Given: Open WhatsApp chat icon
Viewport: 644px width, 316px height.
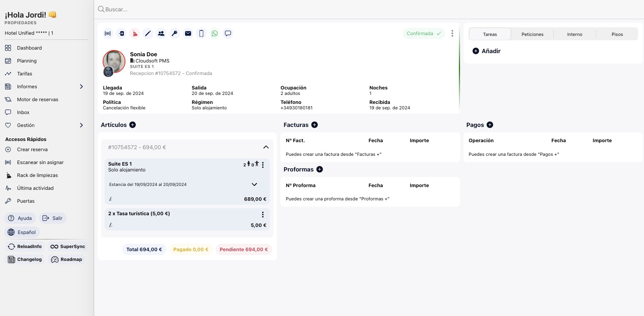Looking at the screenshot, I should click(214, 34).
